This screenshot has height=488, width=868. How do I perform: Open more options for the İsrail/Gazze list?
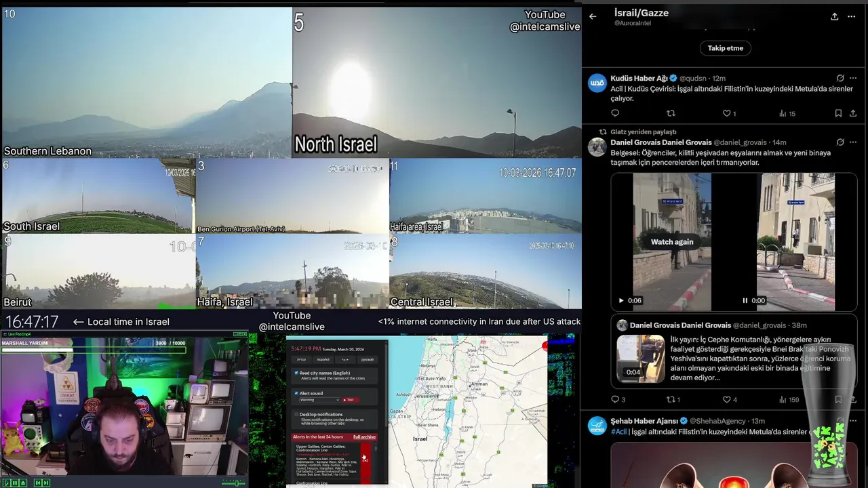852,16
